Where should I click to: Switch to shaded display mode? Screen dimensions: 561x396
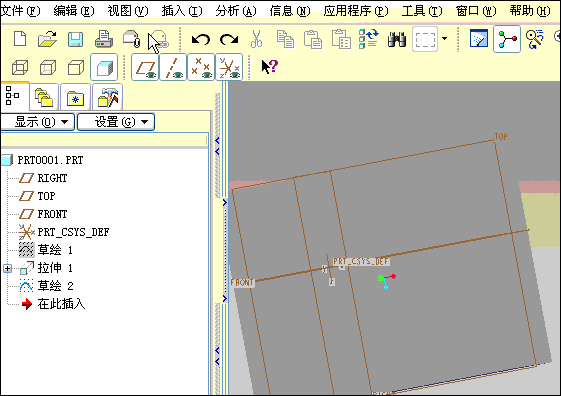pos(104,67)
